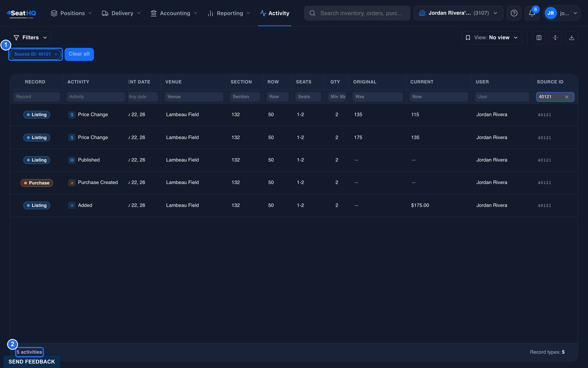Open the Delivery menu
The width and height of the screenshot is (588, 368).
click(121, 13)
